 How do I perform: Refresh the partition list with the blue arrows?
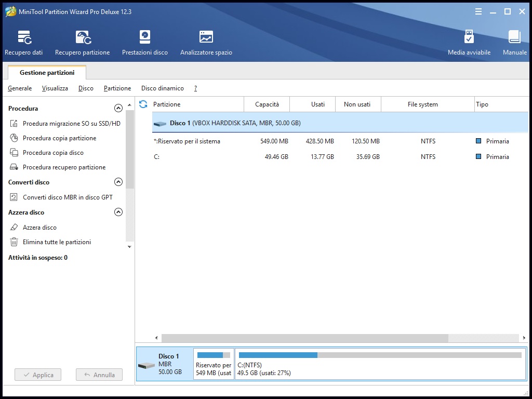point(143,104)
